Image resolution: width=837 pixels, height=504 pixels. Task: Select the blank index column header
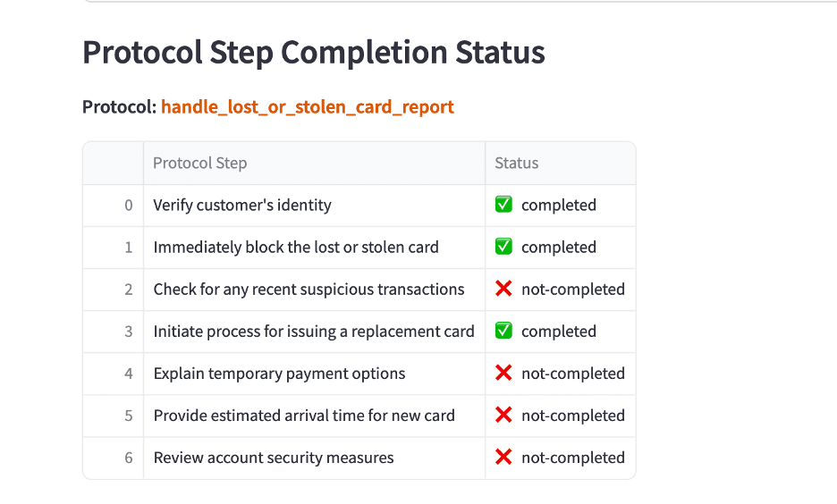tap(114, 164)
